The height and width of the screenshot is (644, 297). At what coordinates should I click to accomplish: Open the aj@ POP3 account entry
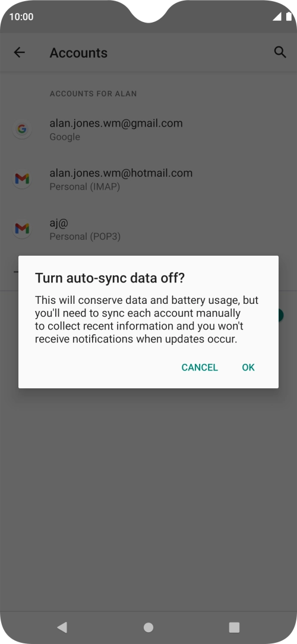pos(148,229)
